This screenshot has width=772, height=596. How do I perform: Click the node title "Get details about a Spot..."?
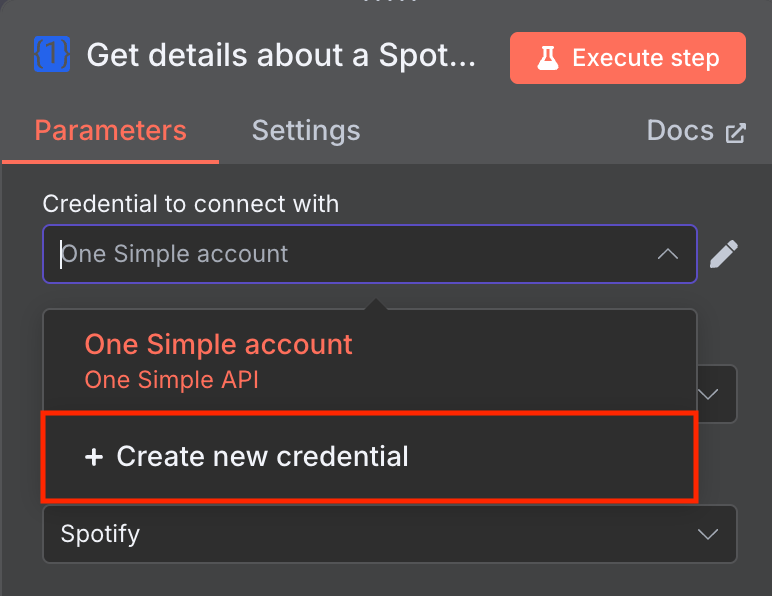tap(281, 56)
